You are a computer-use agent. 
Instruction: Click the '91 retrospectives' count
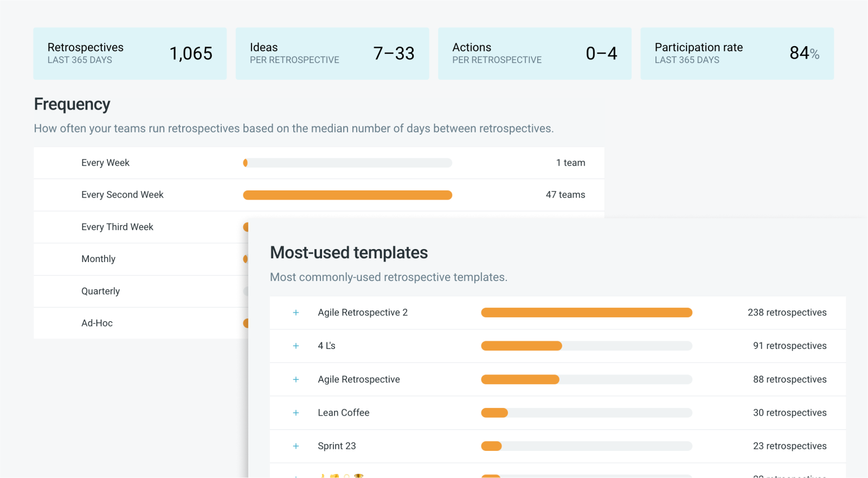[790, 346]
